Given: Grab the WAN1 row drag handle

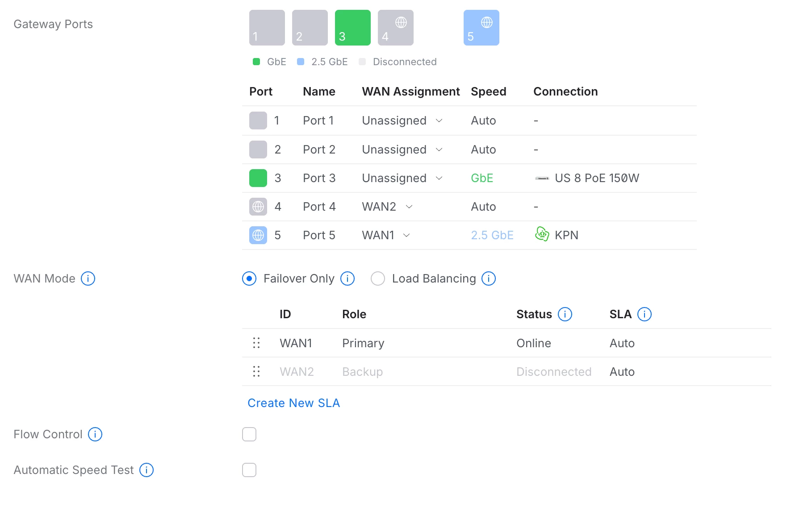Looking at the screenshot, I should coord(256,343).
